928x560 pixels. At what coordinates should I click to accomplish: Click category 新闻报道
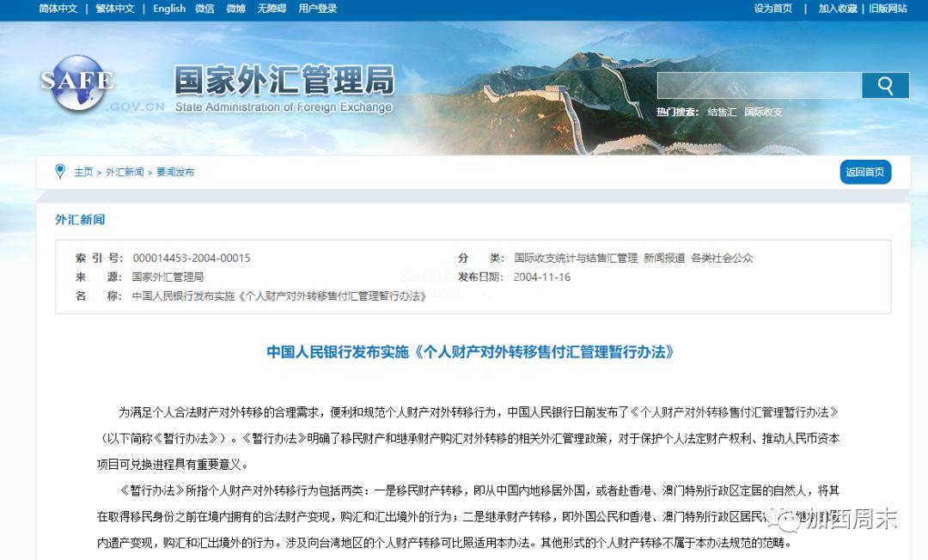click(x=664, y=258)
